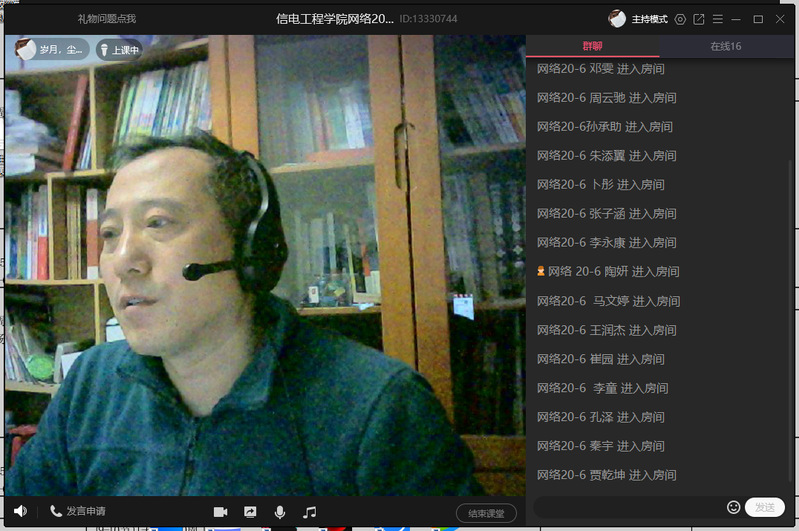Click the screen share arrow icon
The height and width of the screenshot is (531, 799).
(250, 511)
